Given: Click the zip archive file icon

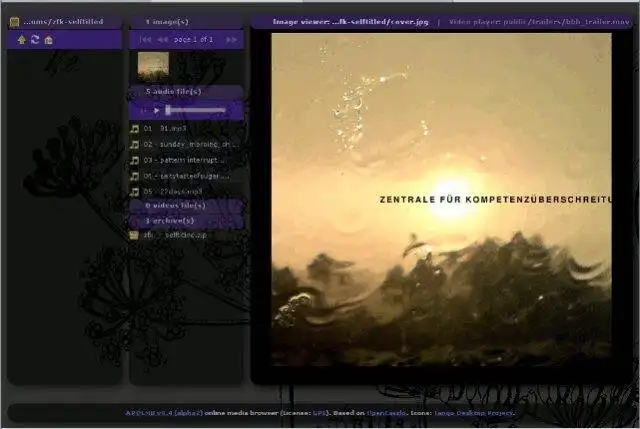Looking at the screenshot, I should click(134, 235).
